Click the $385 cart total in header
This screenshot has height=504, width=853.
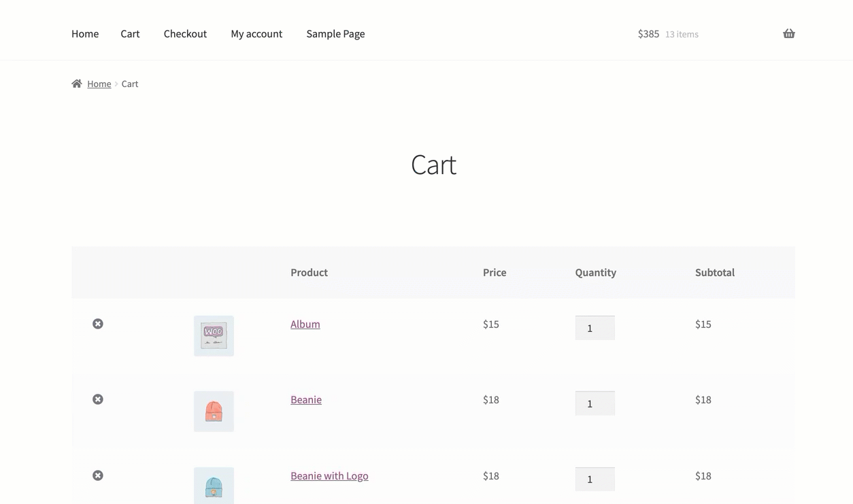(648, 34)
